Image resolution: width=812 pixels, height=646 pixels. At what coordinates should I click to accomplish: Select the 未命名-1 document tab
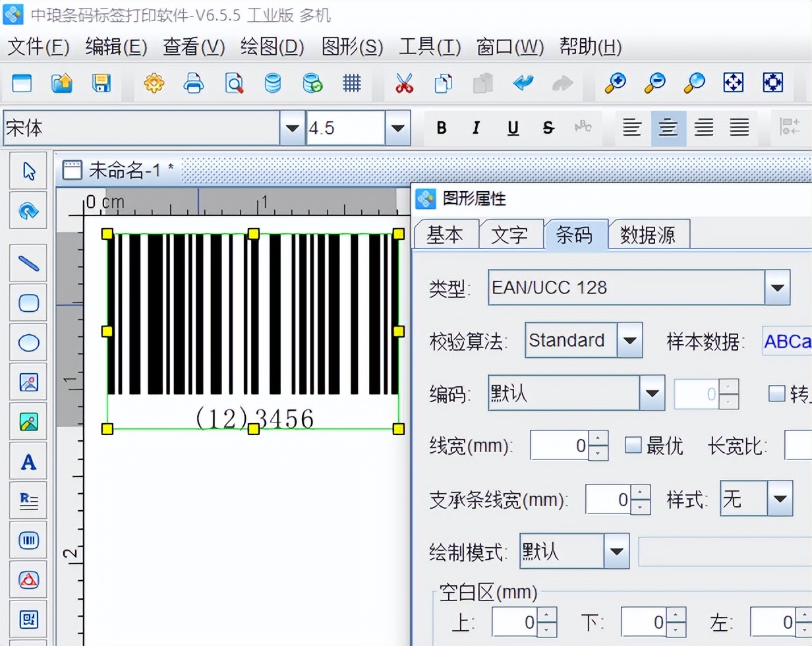coord(120,171)
